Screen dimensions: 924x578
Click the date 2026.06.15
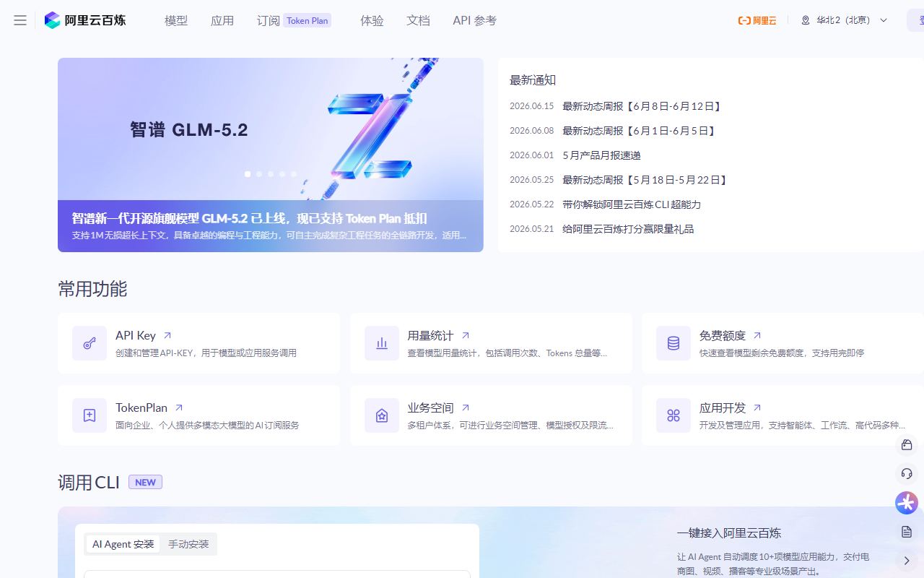[531, 106]
